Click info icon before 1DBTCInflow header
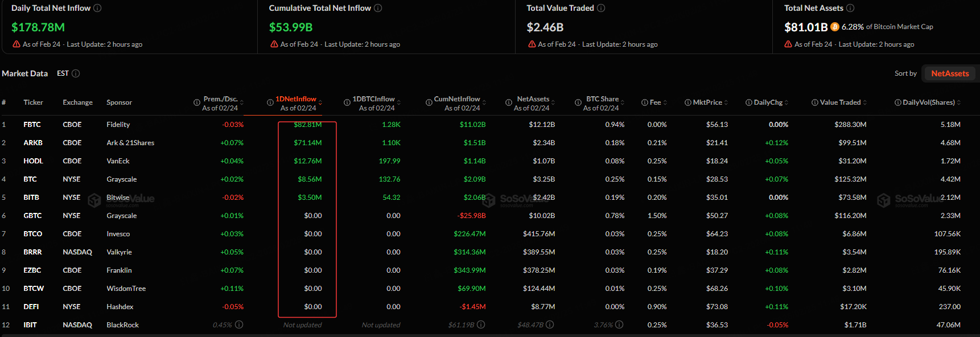Viewport: 980px width, 337px height. (347, 102)
